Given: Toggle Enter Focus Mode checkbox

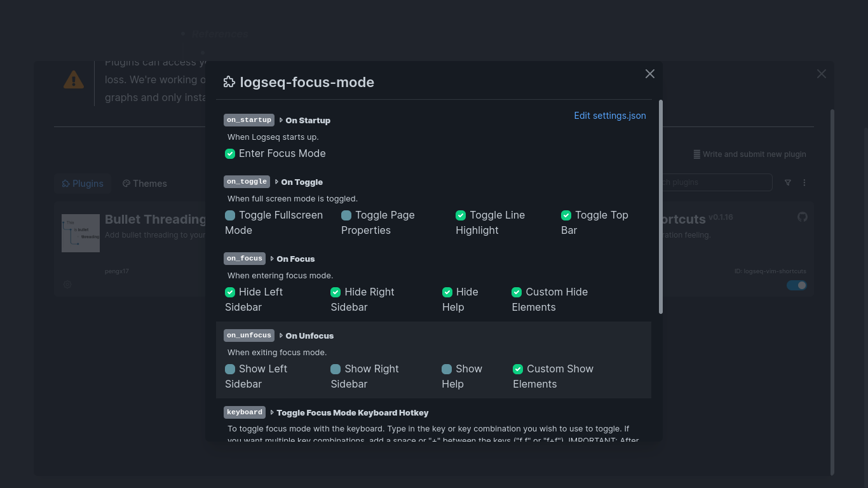Looking at the screenshot, I should [230, 154].
